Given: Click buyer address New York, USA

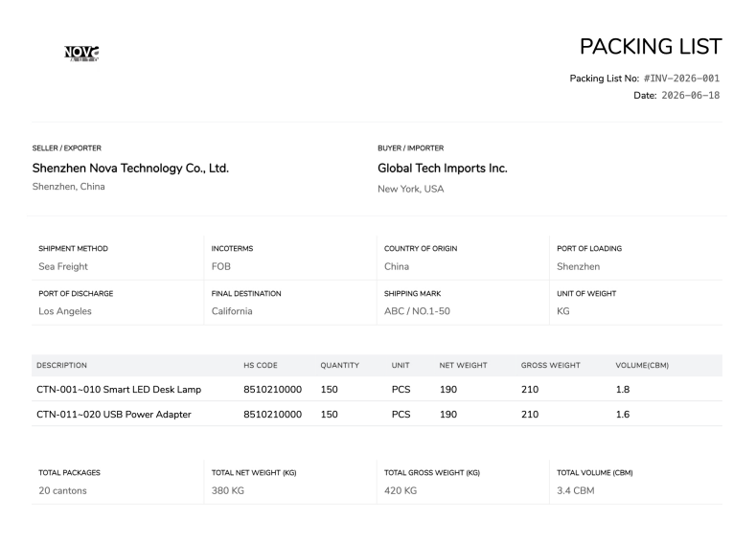Looking at the screenshot, I should click(x=410, y=189).
